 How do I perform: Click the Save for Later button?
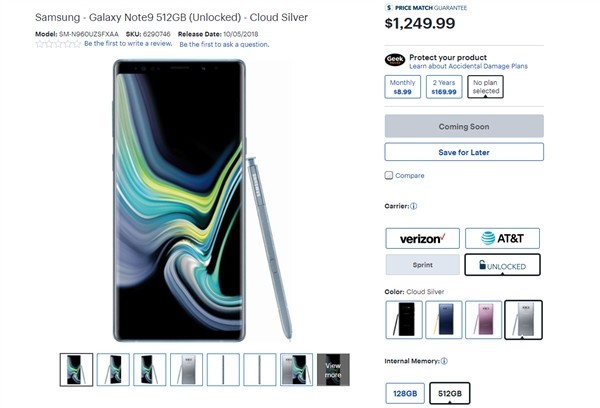(x=464, y=152)
